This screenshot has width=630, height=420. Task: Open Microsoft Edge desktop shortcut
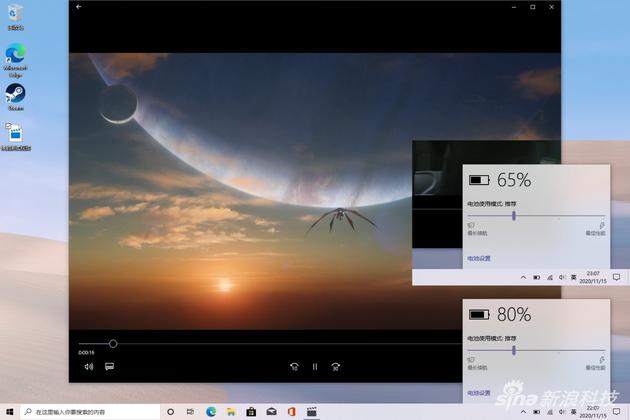15,54
